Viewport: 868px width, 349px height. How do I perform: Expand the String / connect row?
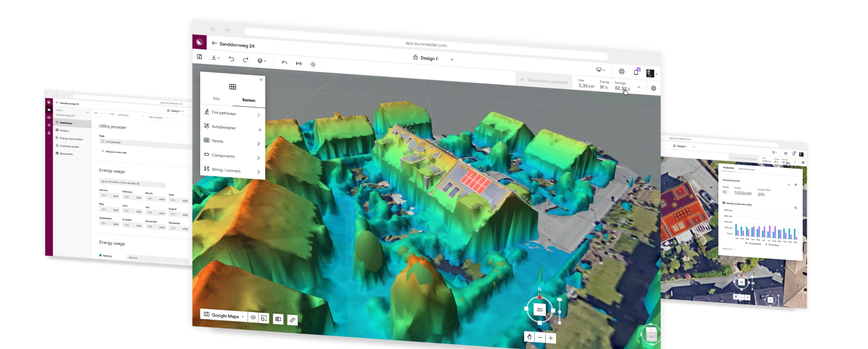click(x=232, y=170)
